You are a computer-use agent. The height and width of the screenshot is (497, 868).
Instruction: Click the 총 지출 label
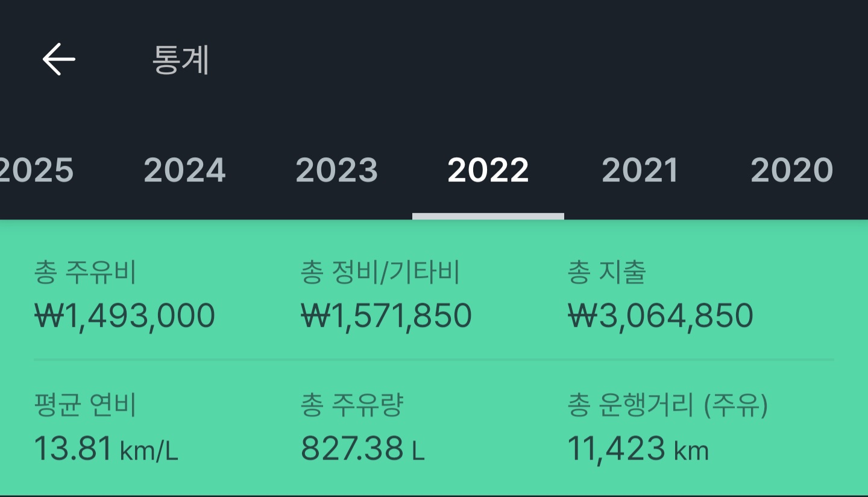(607, 273)
